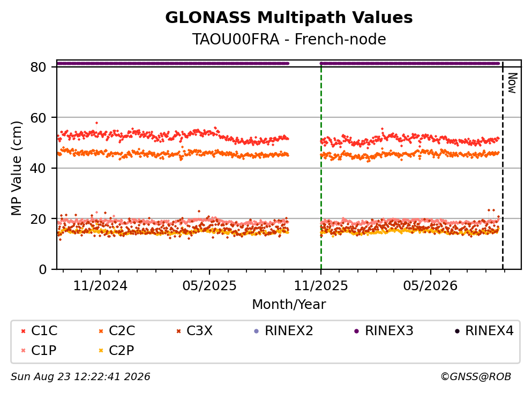Click the y-axis value 0
532x393 pixels.
(42, 269)
